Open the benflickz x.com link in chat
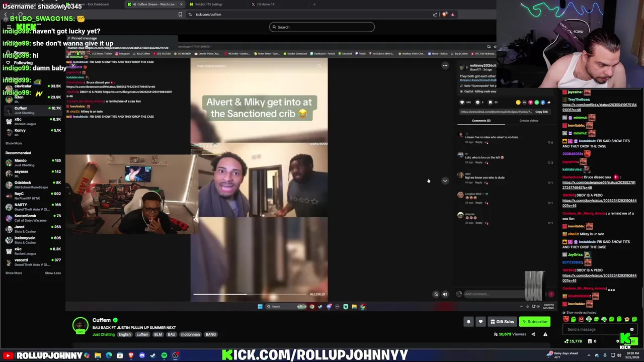 click(x=599, y=107)
